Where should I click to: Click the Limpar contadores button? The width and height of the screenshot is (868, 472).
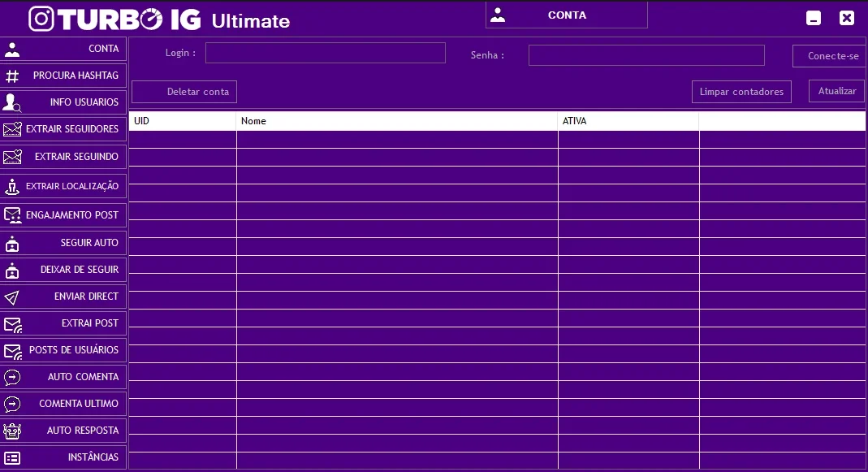(x=742, y=92)
